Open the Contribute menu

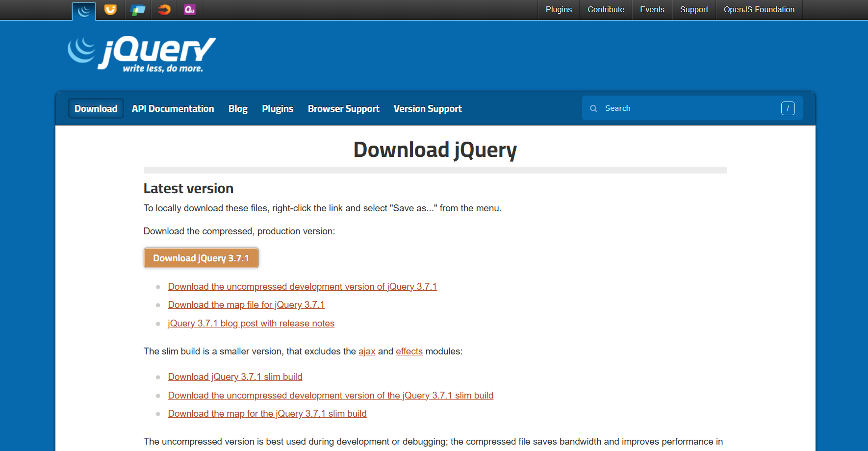coord(606,9)
